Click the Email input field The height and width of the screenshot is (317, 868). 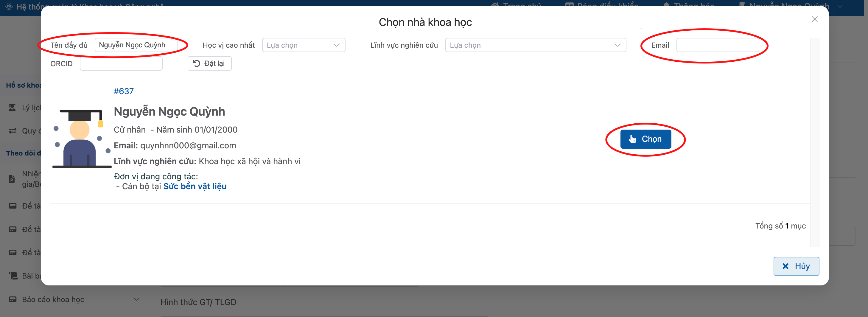717,45
